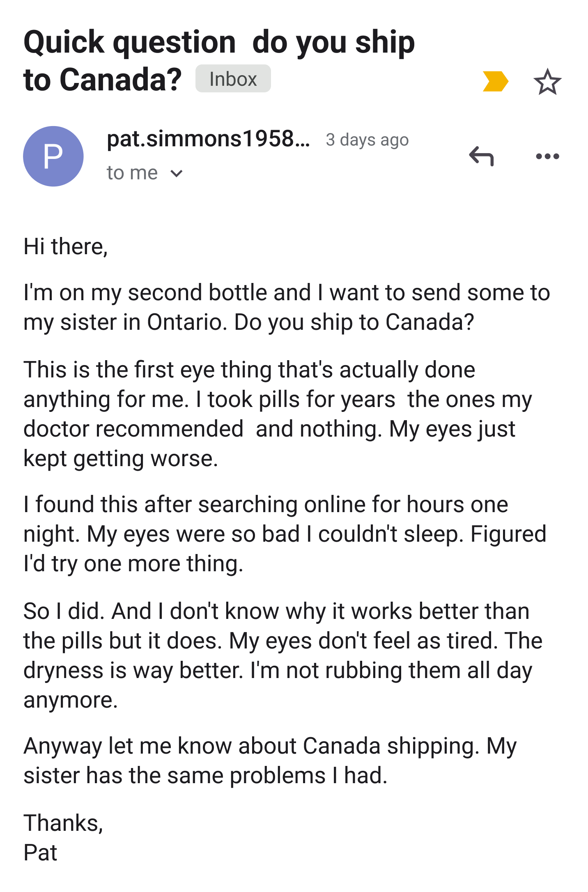The image size is (588, 892).
Task: Star this email from Pat
Action: (547, 82)
